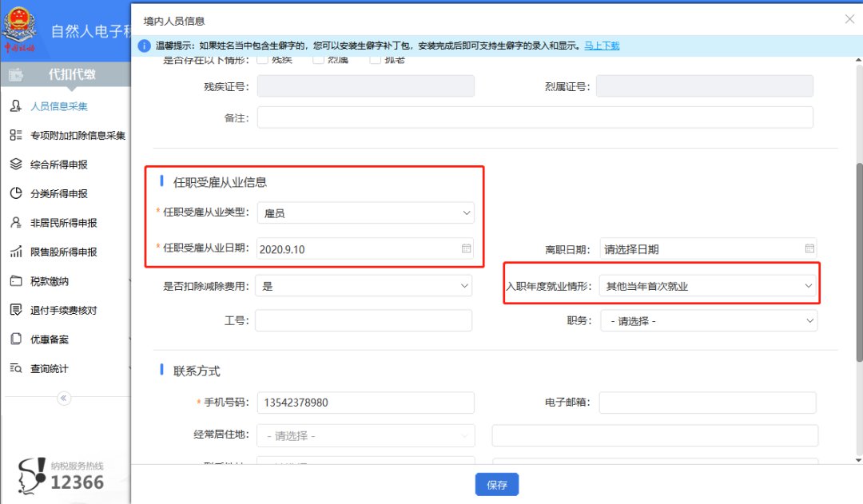The width and height of the screenshot is (863, 504).
Task: Open the 职务 dropdown list
Action: (809, 321)
